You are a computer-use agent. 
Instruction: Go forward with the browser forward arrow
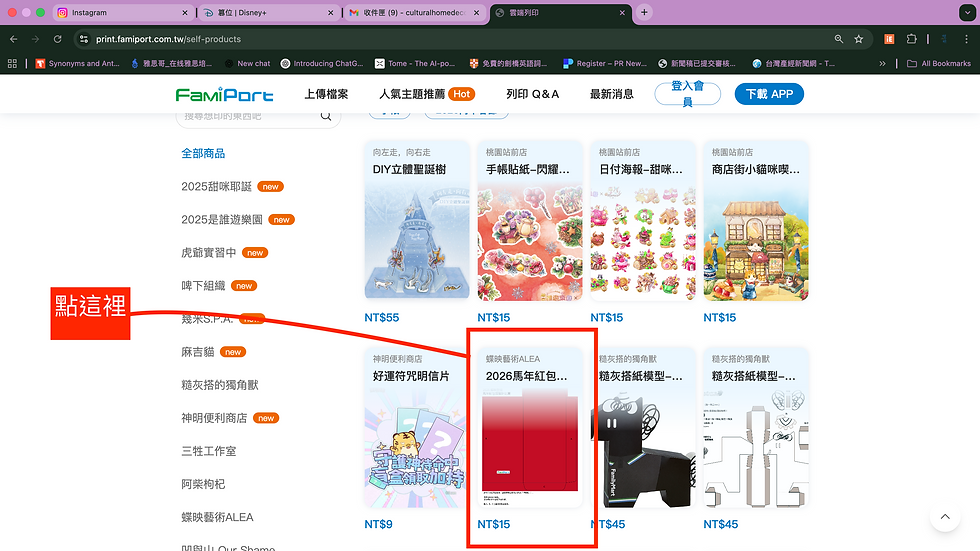36,39
